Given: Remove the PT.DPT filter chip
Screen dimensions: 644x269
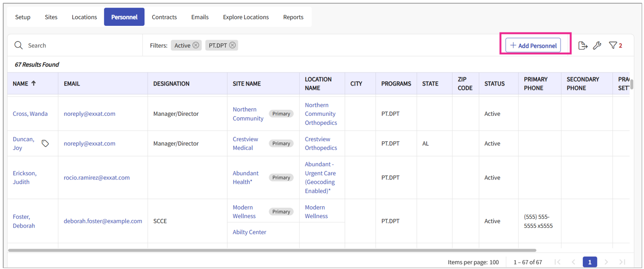Looking at the screenshot, I should coord(232,45).
